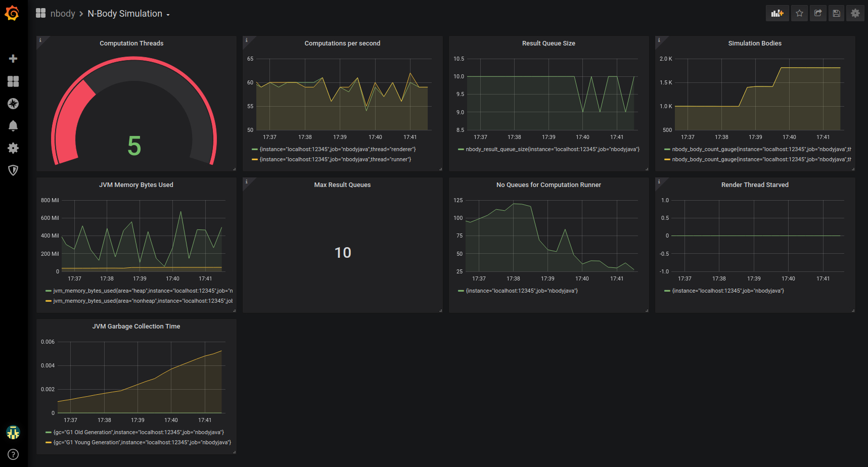Show info for the Computation Threads panel
868x467 pixels.
[x=40, y=40]
